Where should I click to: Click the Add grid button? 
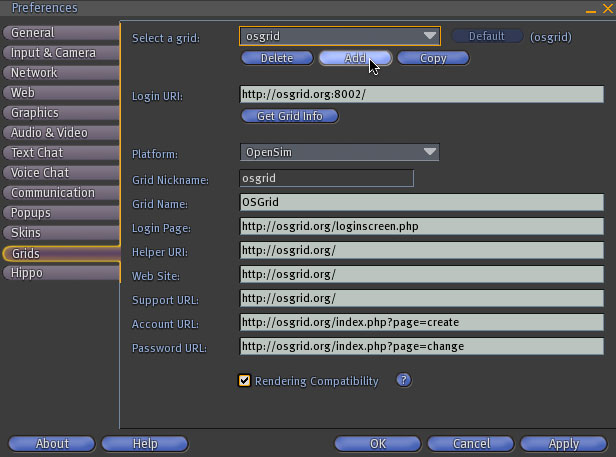tap(355, 58)
